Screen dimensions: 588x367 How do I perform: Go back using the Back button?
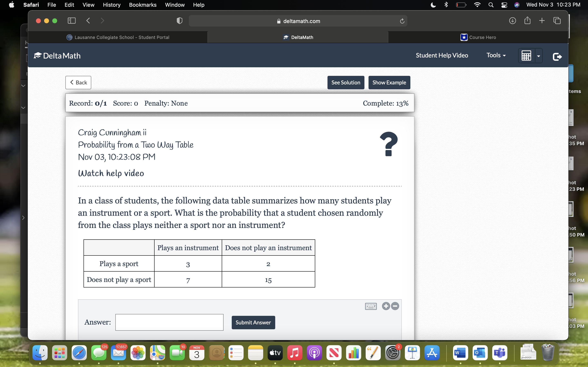(78, 83)
